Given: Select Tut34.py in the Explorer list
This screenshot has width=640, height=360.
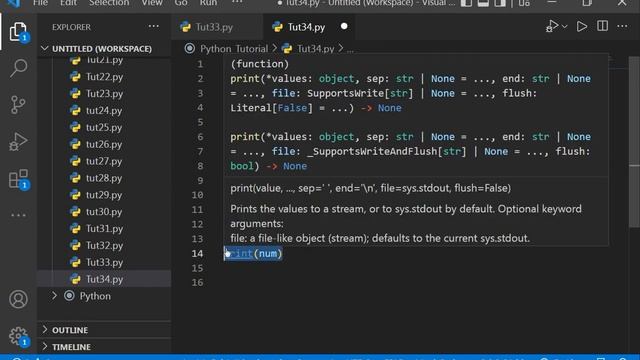Looking at the screenshot, I should (x=104, y=279).
